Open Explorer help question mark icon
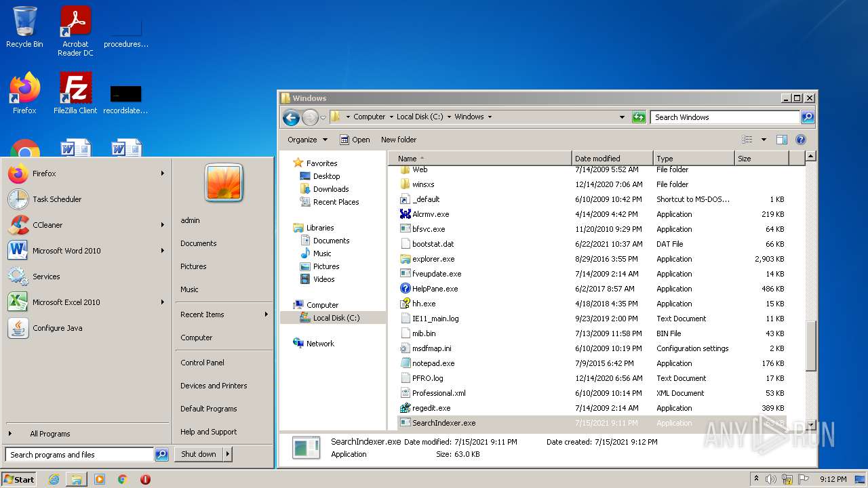 [800, 140]
